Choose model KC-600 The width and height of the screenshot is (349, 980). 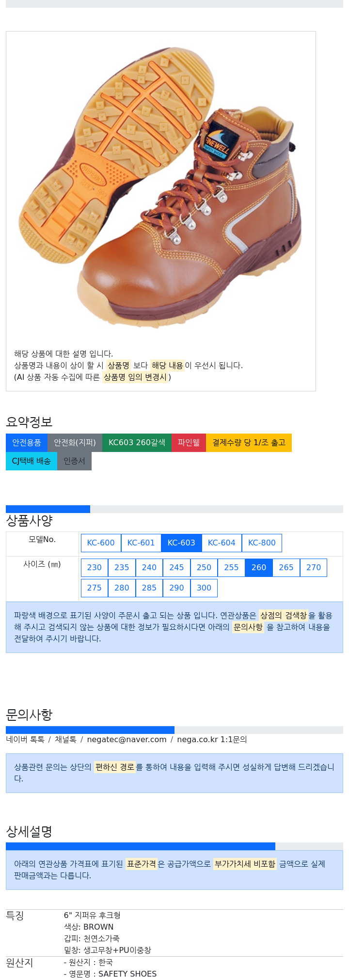point(101,543)
